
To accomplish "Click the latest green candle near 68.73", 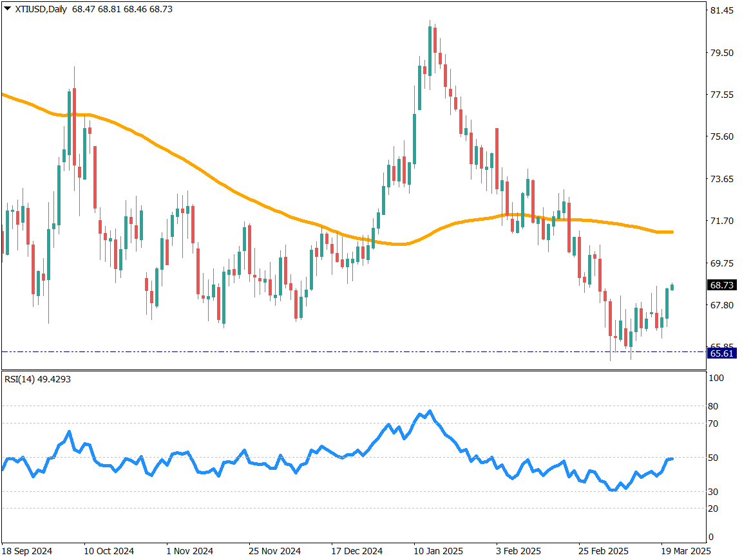I will coord(672,287).
